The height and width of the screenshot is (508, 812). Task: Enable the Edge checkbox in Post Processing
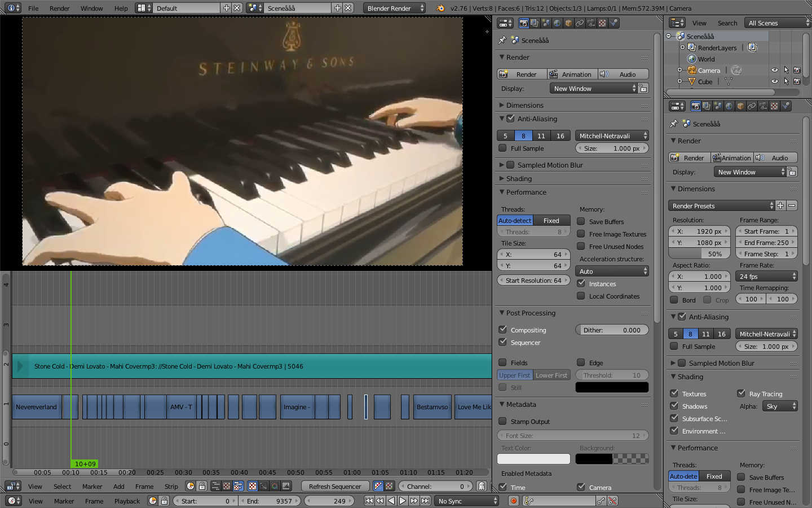(x=581, y=362)
